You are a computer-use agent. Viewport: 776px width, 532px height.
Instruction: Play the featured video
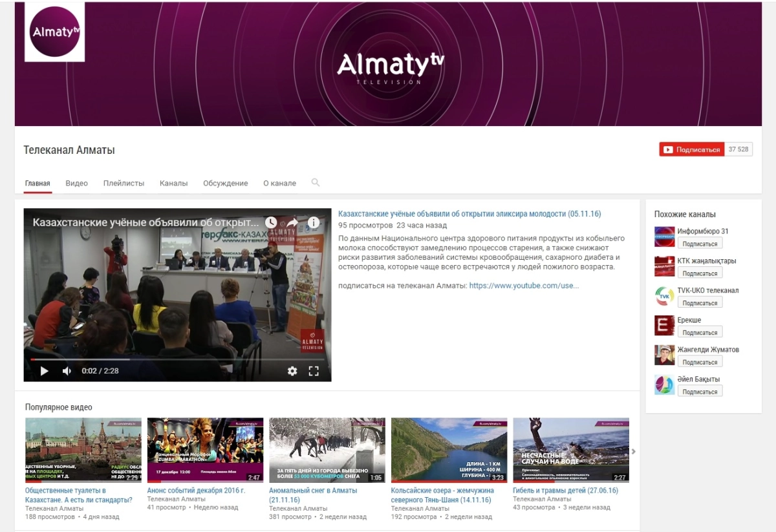pyautogui.click(x=45, y=371)
